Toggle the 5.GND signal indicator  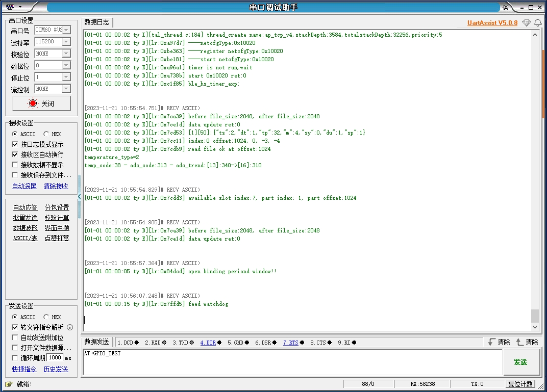[246, 343]
